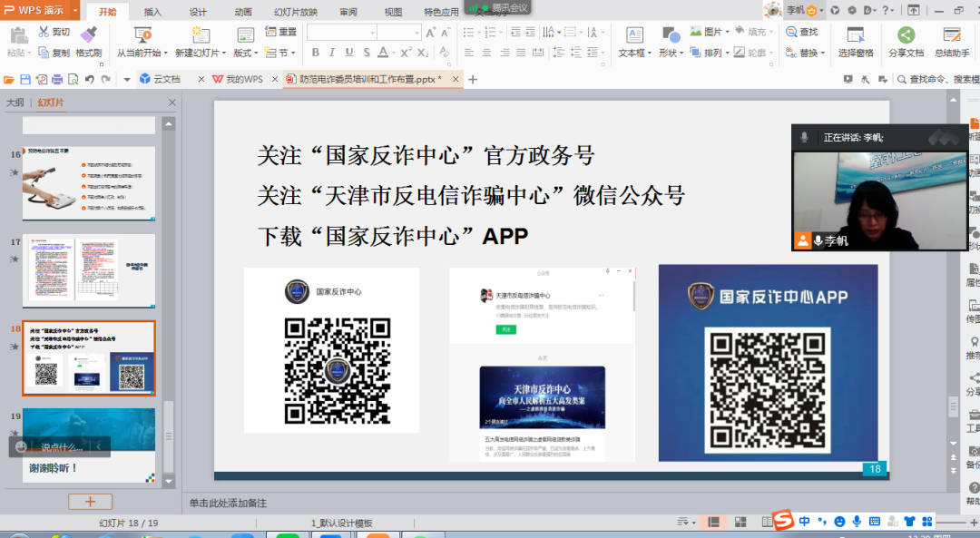Open the Selection Pane (选择窗格) icon
The height and width of the screenshot is (538, 980).
coord(855,35)
